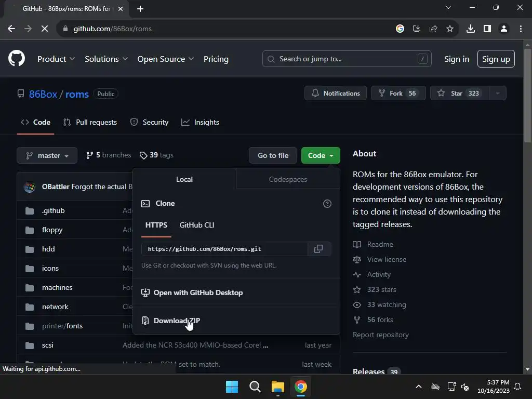532x399 pixels.
Task: Click the tab search chevron in title bar
Action: pyautogui.click(x=448, y=7)
